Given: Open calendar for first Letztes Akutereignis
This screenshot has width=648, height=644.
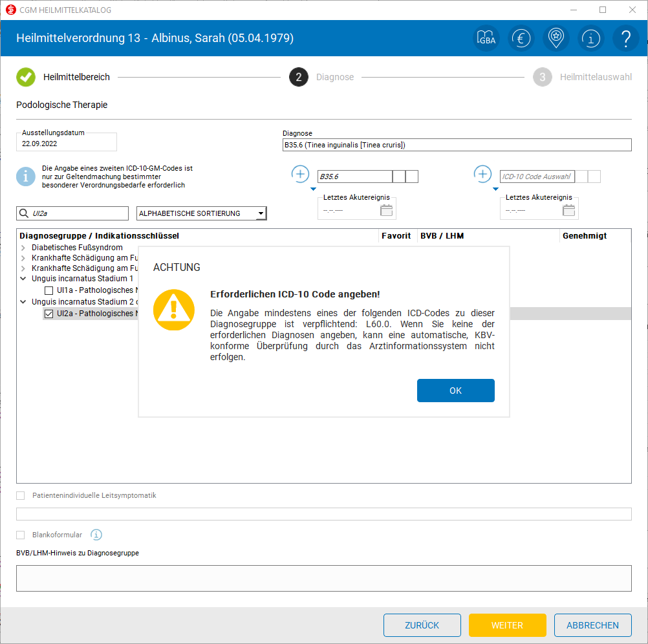Looking at the screenshot, I should coord(386,210).
